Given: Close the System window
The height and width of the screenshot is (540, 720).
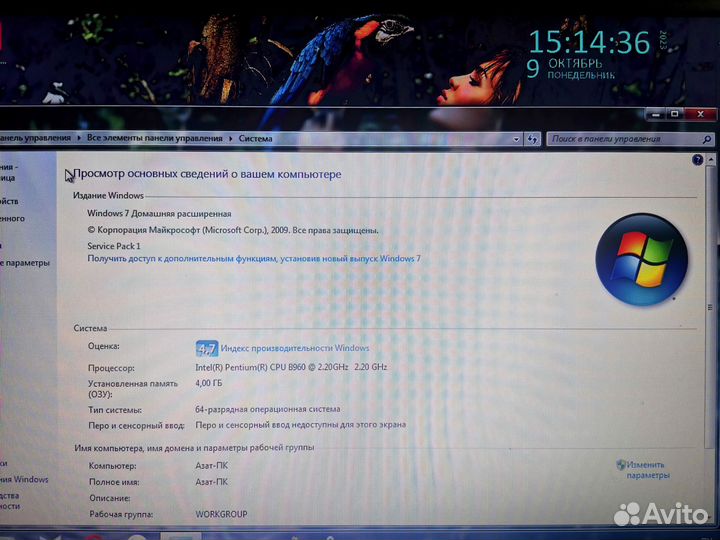Looking at the screenshot, I should click(x=700, y=114).
